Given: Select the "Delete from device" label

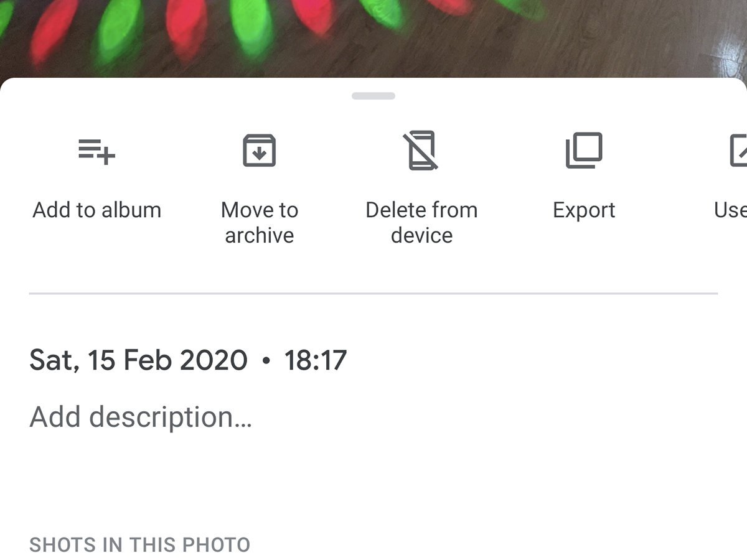Looking at the screenshot, I should click(421, 223).
